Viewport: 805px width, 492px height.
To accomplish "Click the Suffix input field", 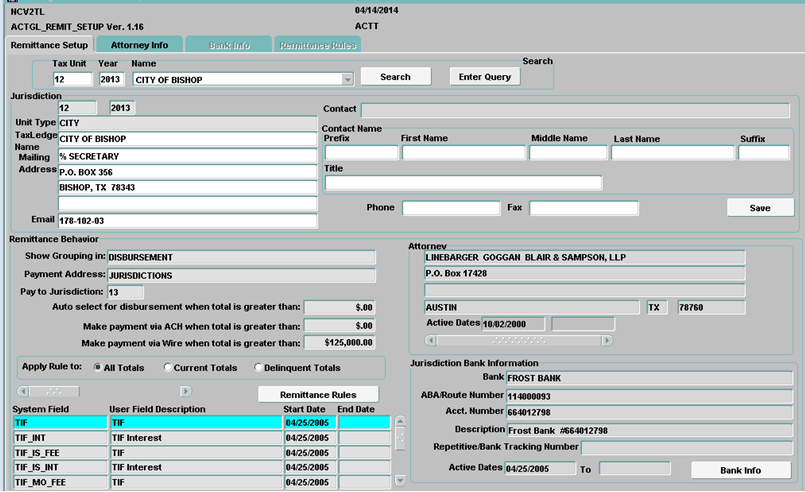I will click(763, 153).
